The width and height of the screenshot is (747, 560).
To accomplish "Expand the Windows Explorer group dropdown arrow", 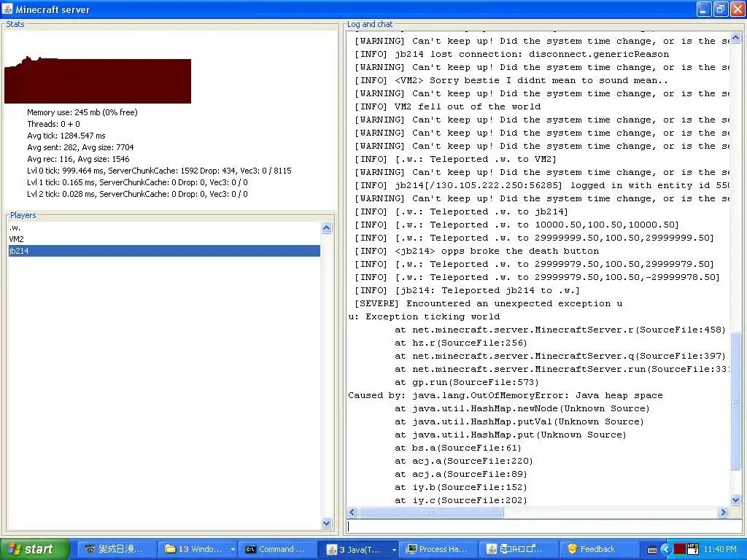I will click(233, 550).
